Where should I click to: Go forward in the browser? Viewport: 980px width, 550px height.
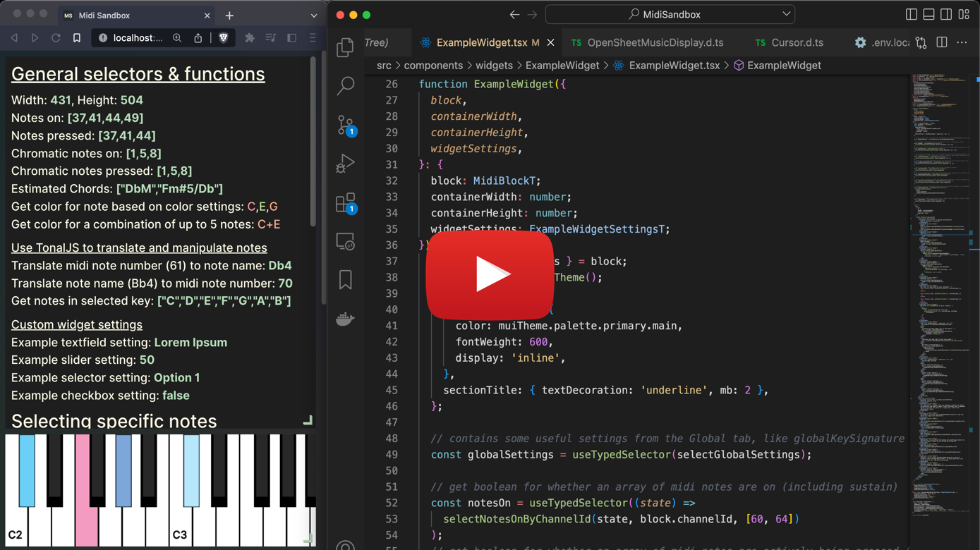[x=35, y=38]
